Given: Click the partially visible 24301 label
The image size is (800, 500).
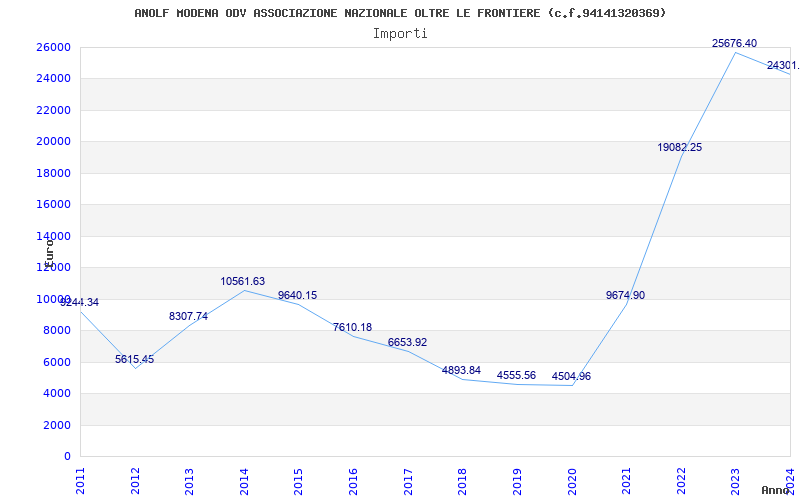Looking at the screenshot, I should [783, 65].
